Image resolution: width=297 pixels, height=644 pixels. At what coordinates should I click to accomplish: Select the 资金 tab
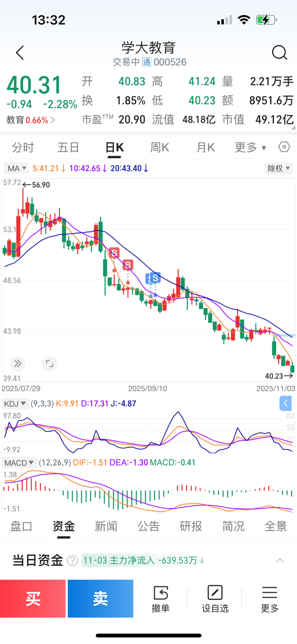[64, 526]
